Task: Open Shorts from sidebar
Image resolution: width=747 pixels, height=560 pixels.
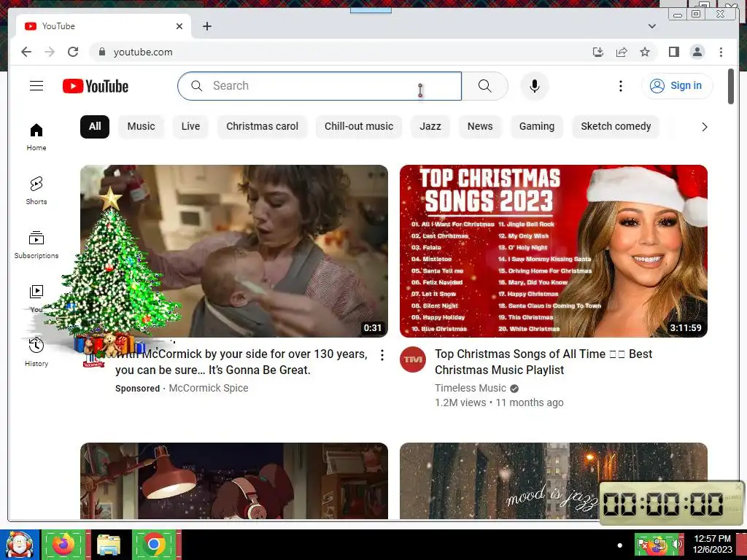Action: (36, 190)
